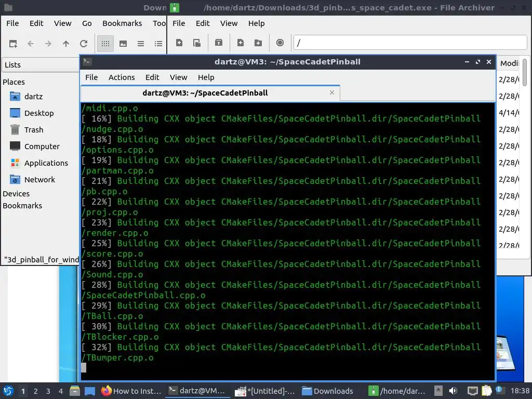532x399 pixels.
Task: Open Trash in the Places sidebar
Action: (34, 129)
